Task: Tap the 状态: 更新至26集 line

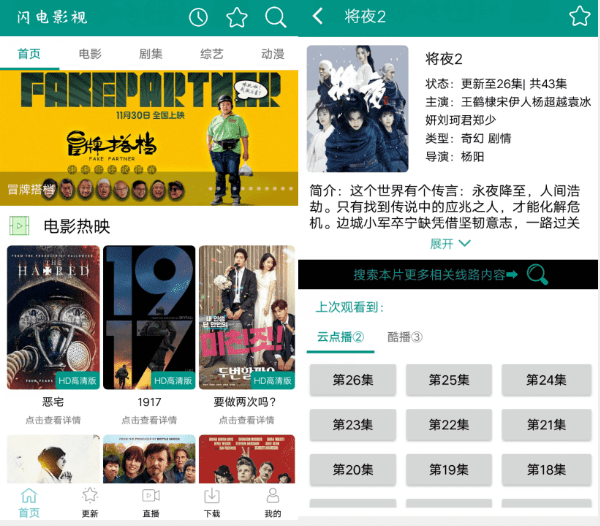Action: 496,83
